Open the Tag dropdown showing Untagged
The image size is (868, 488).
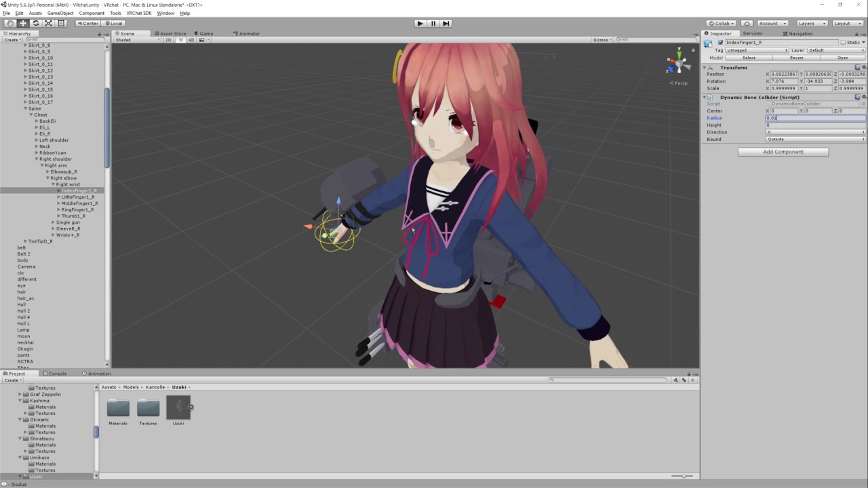click(x=757, y=50)
